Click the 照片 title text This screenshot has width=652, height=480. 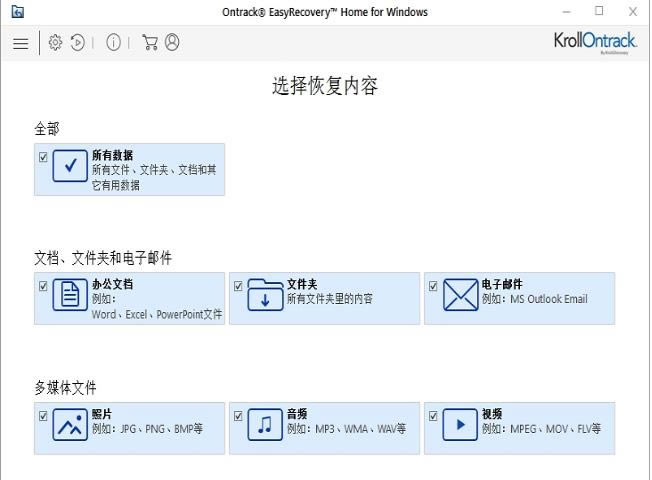[102, 414]
